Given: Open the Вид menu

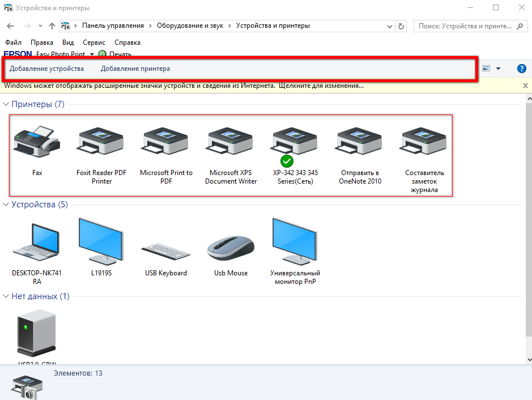Looking at the screenshot, I should [68, 42].
